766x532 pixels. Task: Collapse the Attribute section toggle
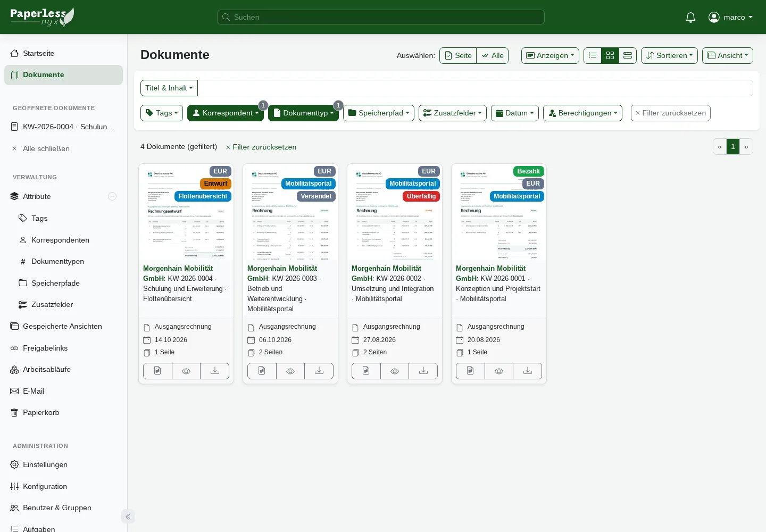pyautogui.click(x=112, y=196)
